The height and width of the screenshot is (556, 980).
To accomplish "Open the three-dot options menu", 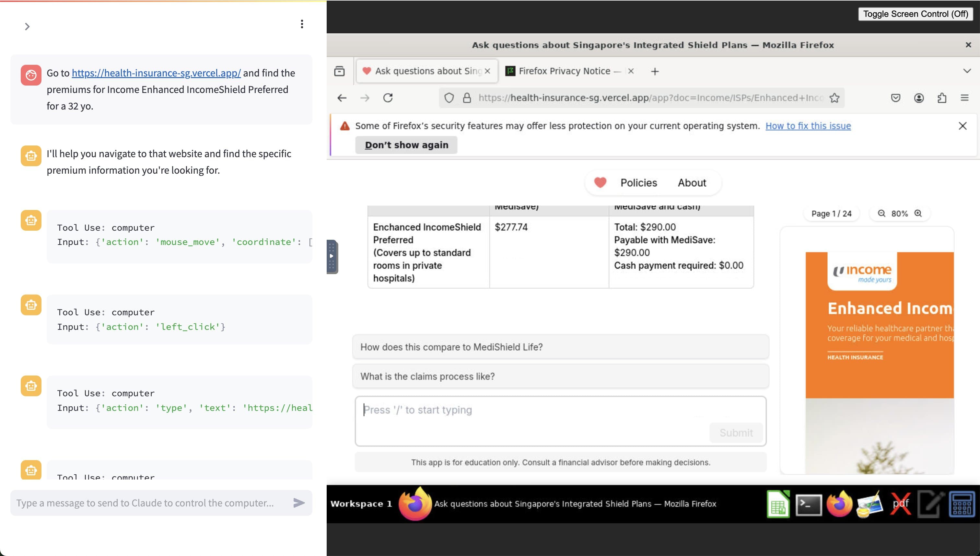I will (302, 24).
